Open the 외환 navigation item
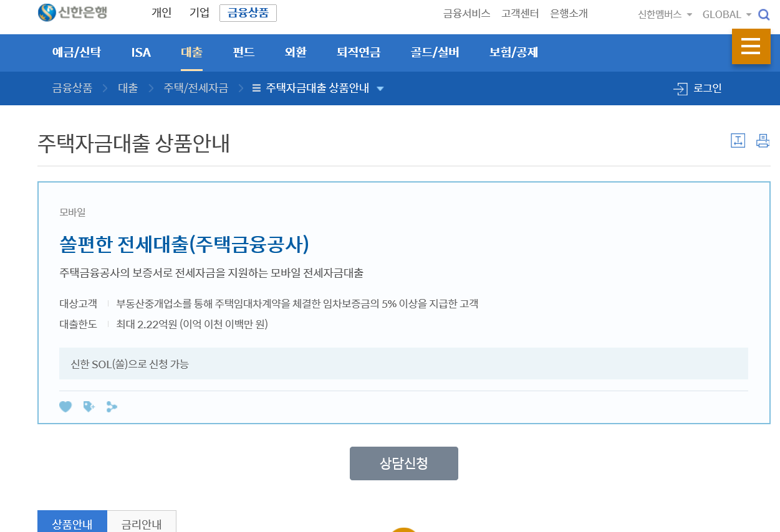 tap(296, 52)
